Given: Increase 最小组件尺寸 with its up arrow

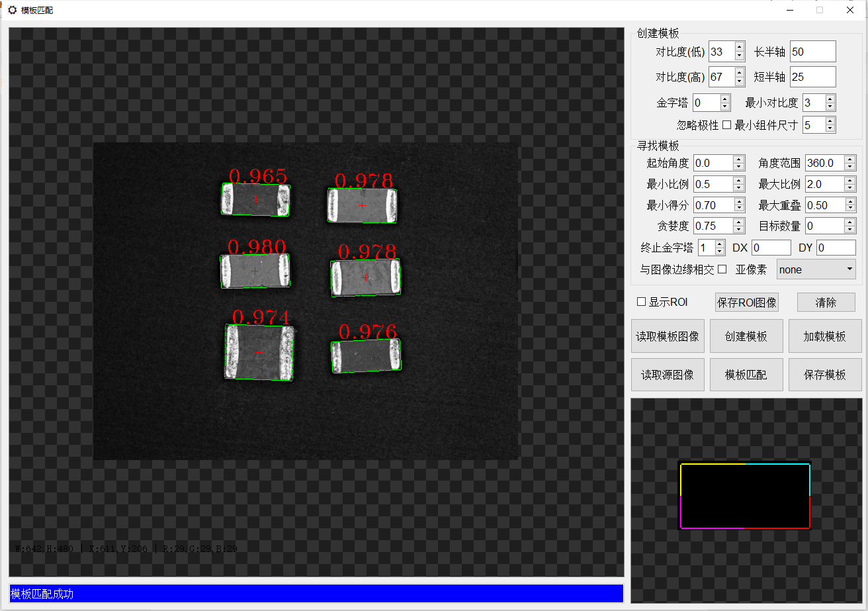Looking at the screenshot, I should (830, 120).
